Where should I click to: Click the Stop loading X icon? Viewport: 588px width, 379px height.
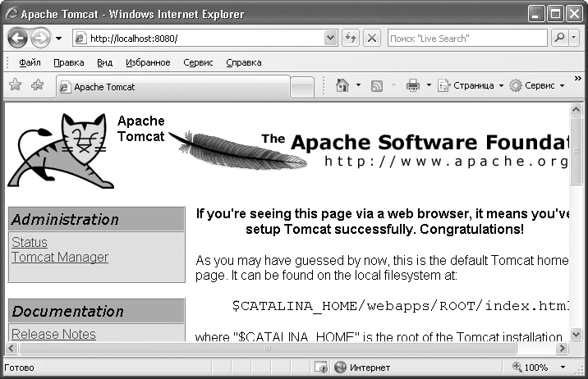coord(371,39)
